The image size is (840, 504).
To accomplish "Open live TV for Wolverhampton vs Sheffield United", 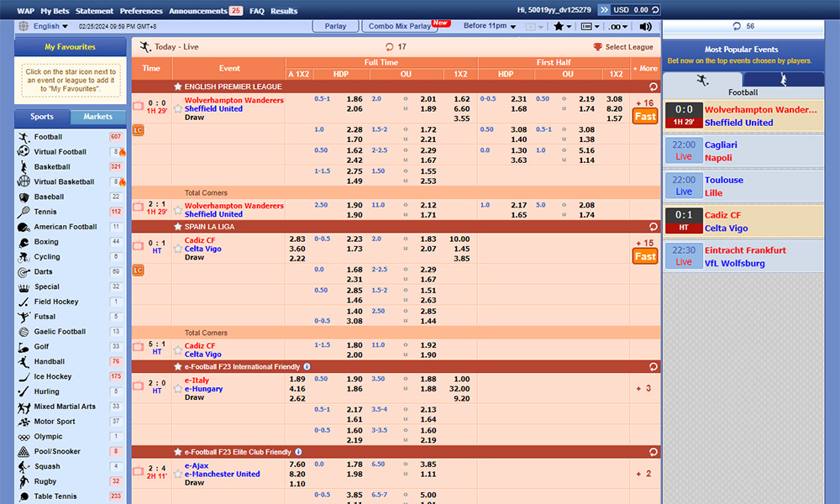I will tap(139, 105).
